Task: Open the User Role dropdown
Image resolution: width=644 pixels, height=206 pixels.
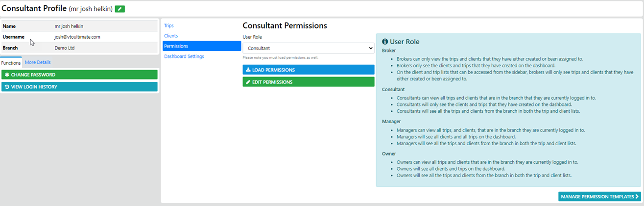Action: pos(309,49)
